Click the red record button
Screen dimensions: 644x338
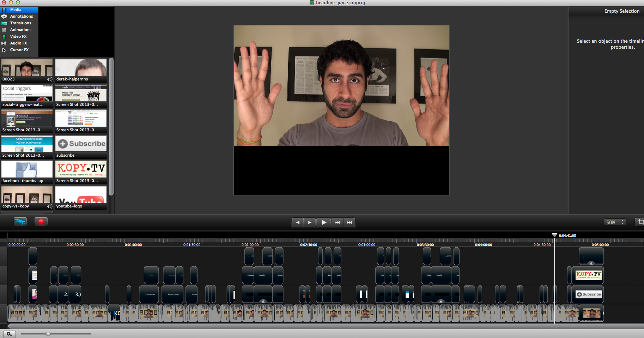(41, 222)
